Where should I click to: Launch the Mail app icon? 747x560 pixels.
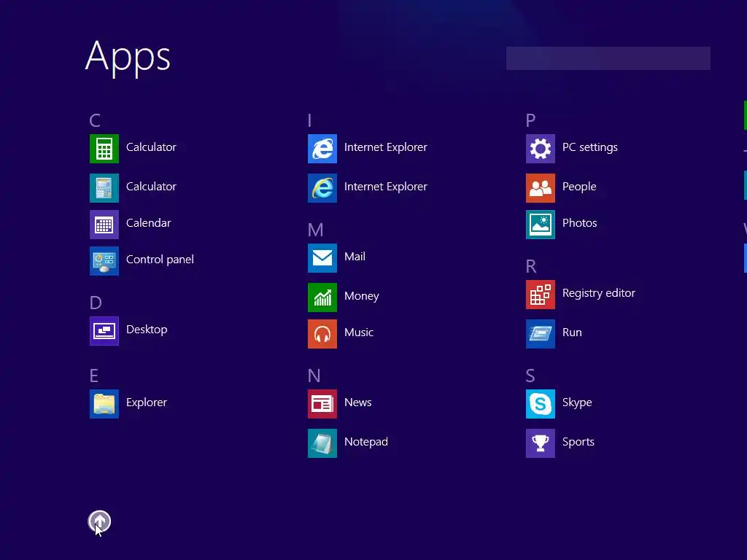tap(322, 258)
